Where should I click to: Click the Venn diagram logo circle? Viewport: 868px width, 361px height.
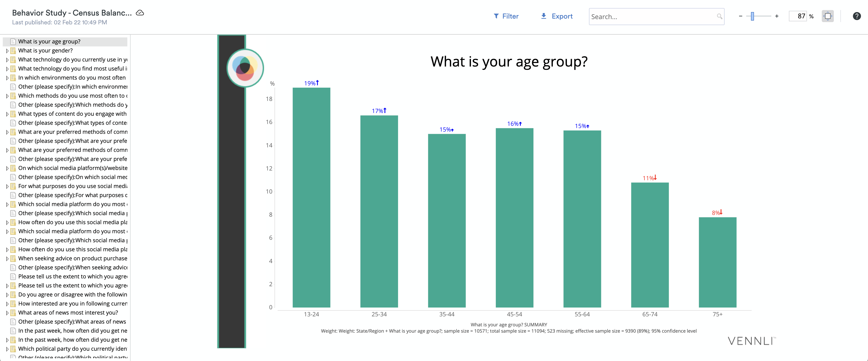245,68
